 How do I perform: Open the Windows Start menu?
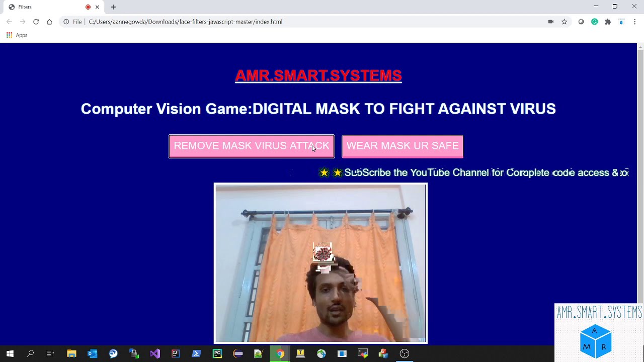coord(10,353)
